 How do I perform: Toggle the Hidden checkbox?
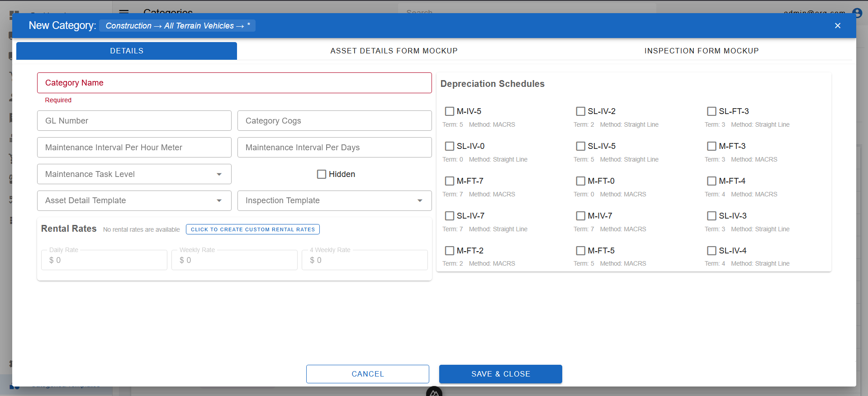pos(322,174)
